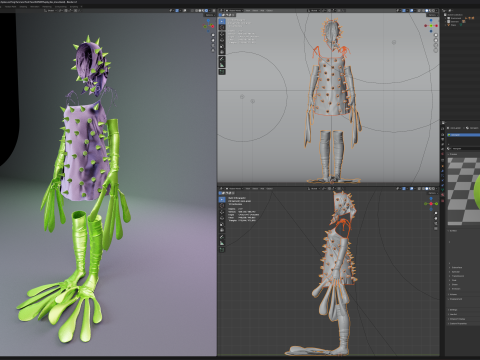Image resolution: width=480 pixels, height=360 pixels.
Task: Switch top-right viewport to wireframe shading
Action: (423, 10)
